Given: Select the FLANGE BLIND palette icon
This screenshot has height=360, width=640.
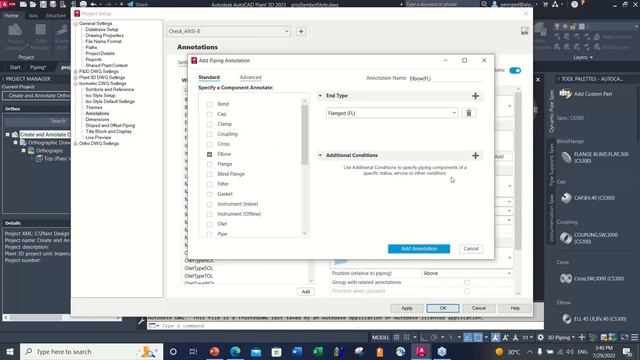Looking at the screenshot, I should pos(566,157).
